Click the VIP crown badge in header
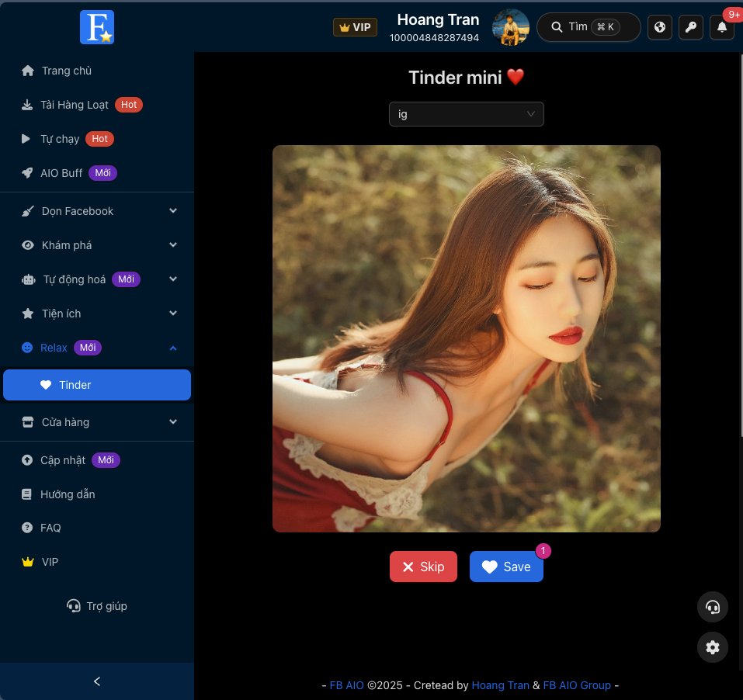The width and height of the screenshot is (743, 700). [x=355, y=27]
